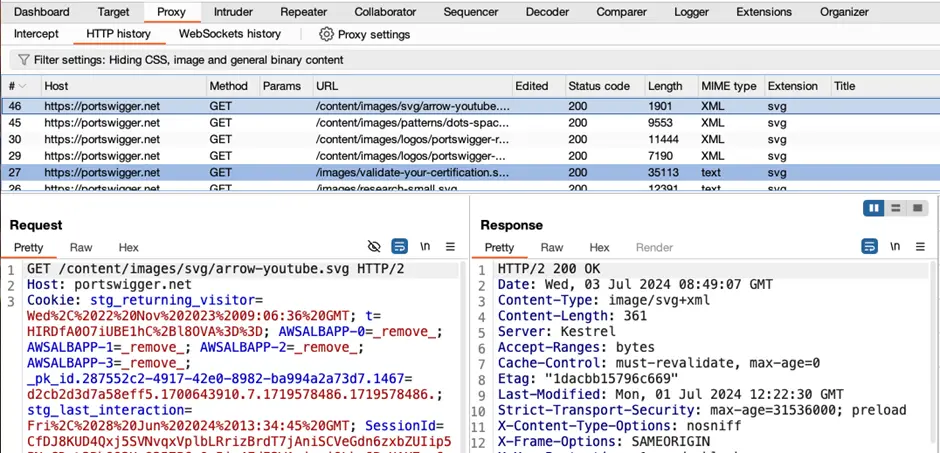This screenshot has height=453, width=940.
Task: Open Request panel hamburger options menu
Action: click(450, 247)
